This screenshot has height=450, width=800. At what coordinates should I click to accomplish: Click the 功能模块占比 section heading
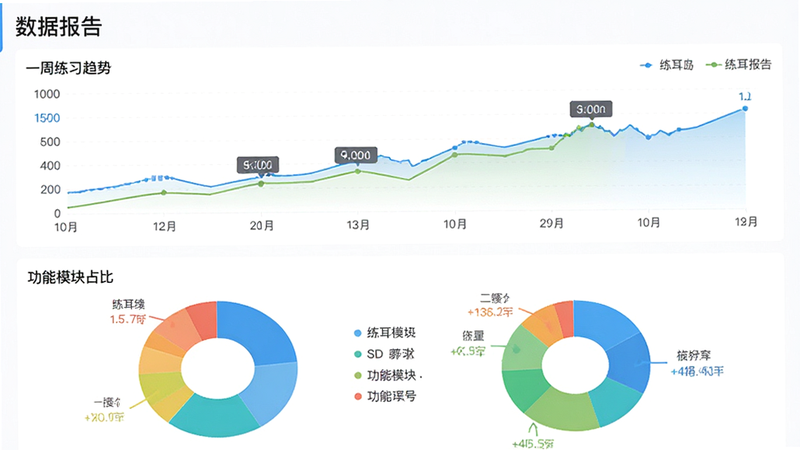(x=70, y=277)
